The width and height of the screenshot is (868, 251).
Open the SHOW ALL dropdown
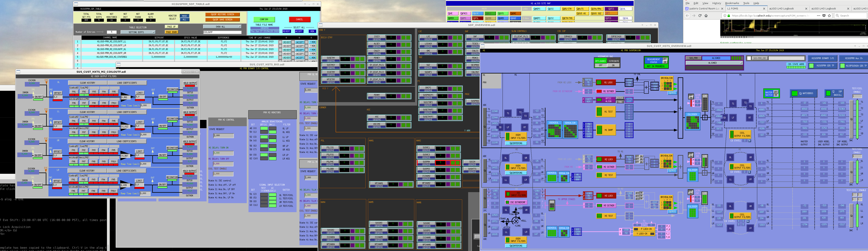coord(222,27)
